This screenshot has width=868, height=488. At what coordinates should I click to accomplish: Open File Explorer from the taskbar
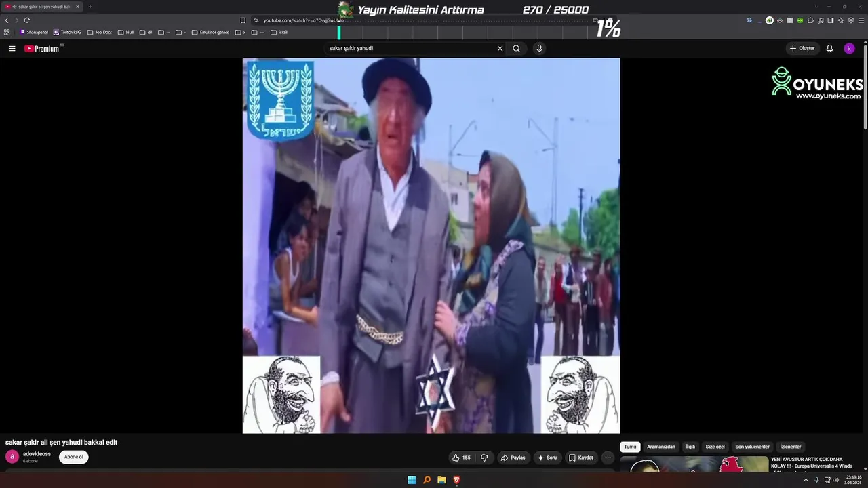pyautogui.click(x=441, y=480)
